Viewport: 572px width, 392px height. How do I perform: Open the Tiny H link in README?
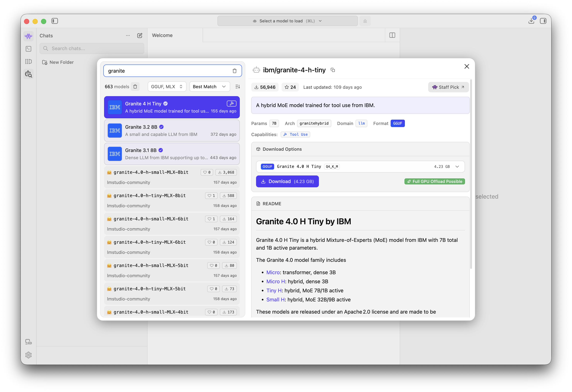(274, 290)
